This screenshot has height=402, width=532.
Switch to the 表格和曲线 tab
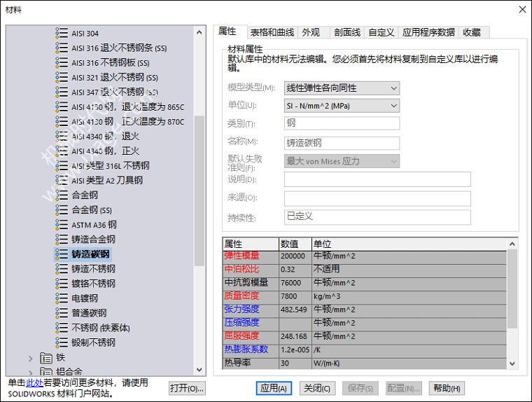272,32
